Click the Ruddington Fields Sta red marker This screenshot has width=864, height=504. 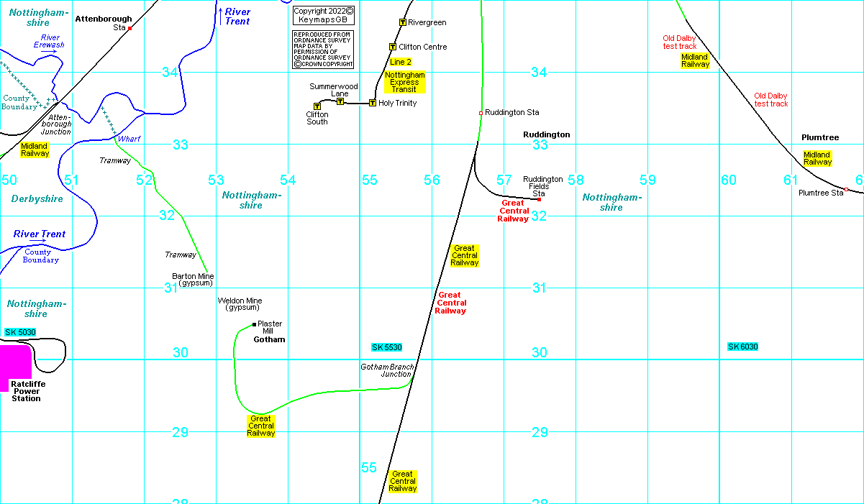tap(539, 199)
